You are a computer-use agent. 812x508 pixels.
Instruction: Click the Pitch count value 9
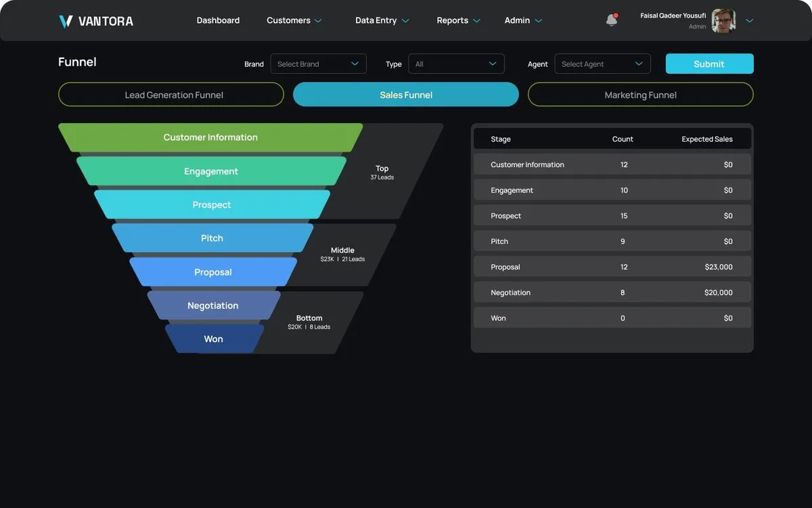pos(623,241)
